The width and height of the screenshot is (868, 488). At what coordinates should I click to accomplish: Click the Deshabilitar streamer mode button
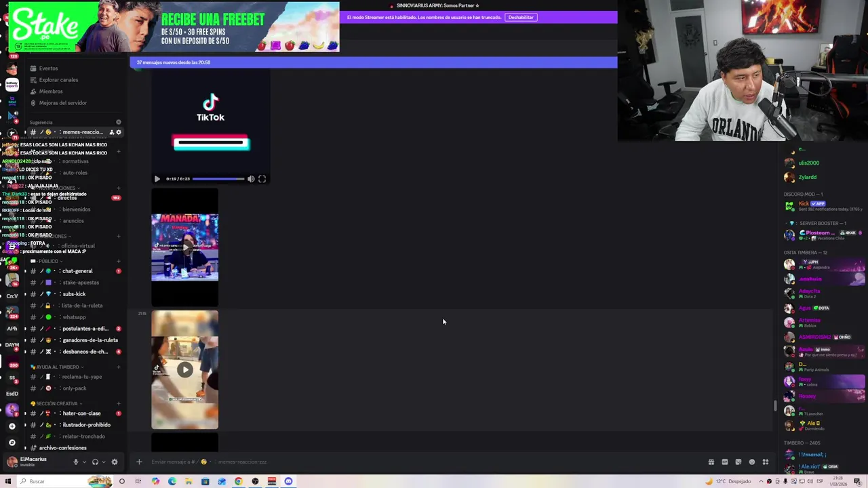point(521,17)
